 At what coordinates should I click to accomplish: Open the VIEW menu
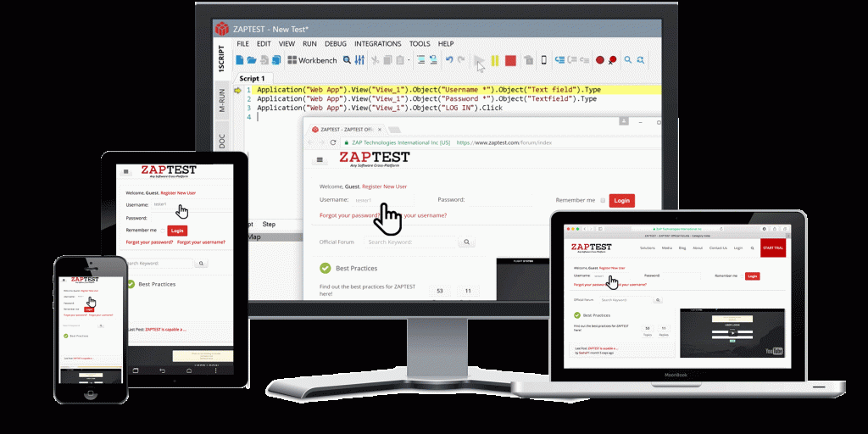pyautogui.click(x=287, y=44)
